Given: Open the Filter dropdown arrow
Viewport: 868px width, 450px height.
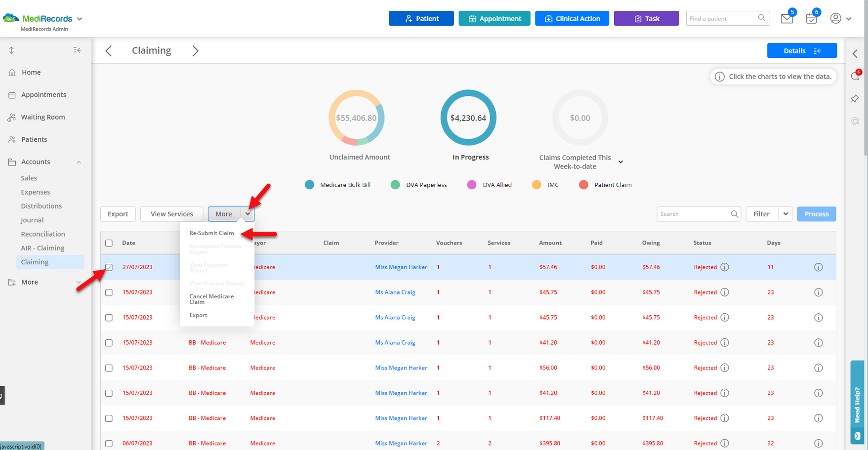Looking at the screenshot, I should [785, 214].
